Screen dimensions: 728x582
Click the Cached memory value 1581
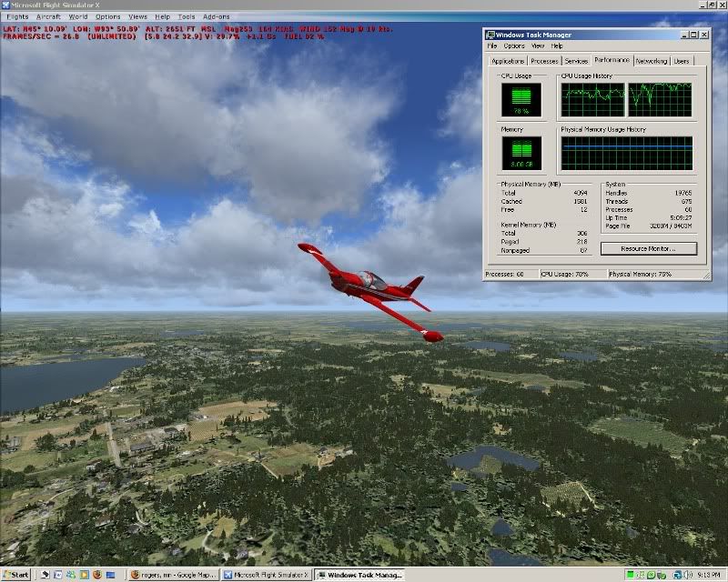[x=580, y=201]
